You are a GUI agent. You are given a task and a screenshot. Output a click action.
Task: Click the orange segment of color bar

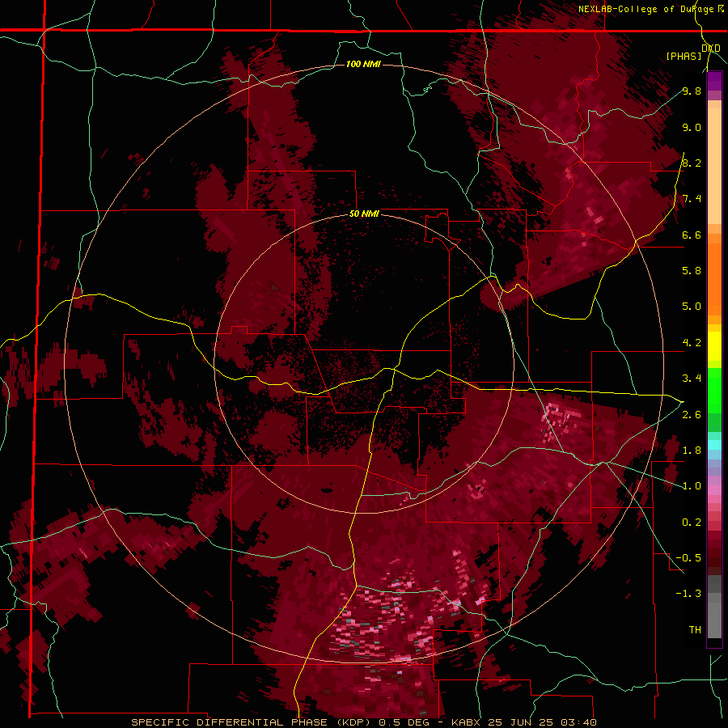click(714, 278)
